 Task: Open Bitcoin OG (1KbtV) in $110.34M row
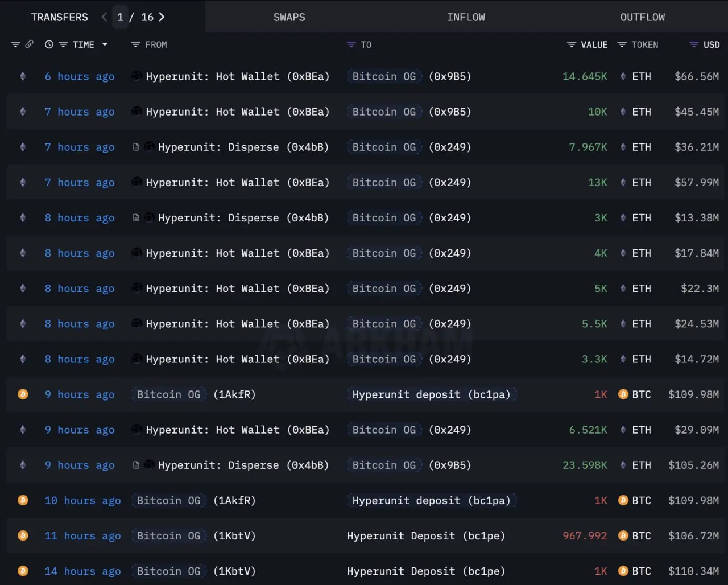pyautogui.click(x=193, y=571)
